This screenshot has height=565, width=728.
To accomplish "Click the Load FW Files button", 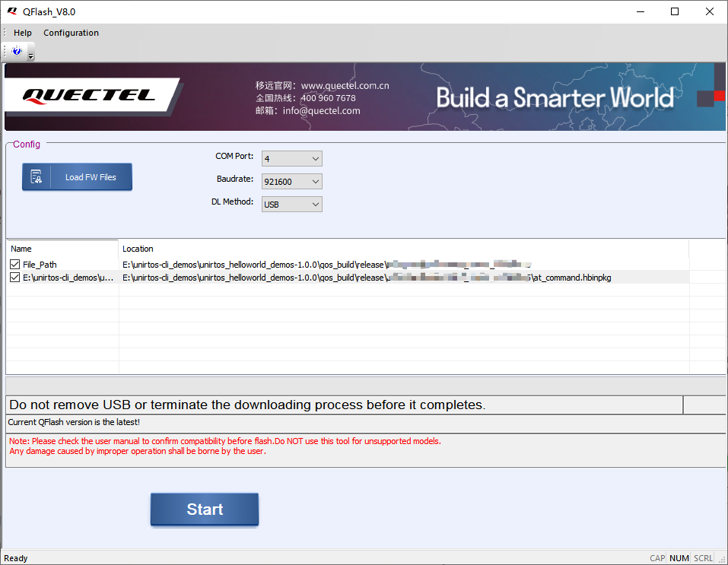I will click(77, 177).
